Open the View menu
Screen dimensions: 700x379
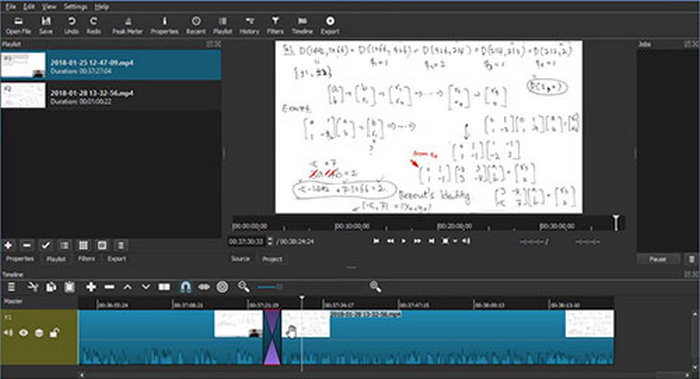tap(49, 7)
